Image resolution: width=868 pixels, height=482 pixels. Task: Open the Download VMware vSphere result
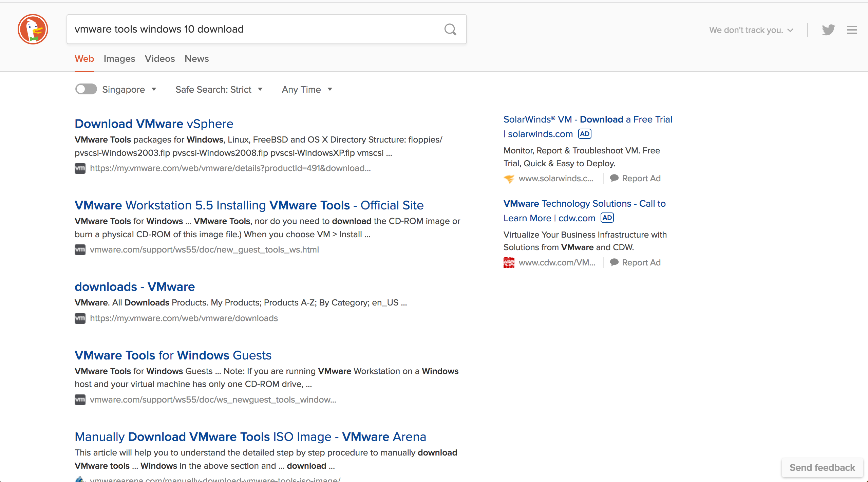coord(154,124)
